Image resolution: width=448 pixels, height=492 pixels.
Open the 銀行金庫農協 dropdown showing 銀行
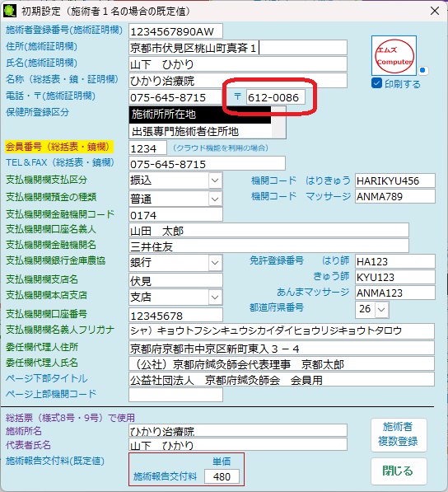point(175,262)
